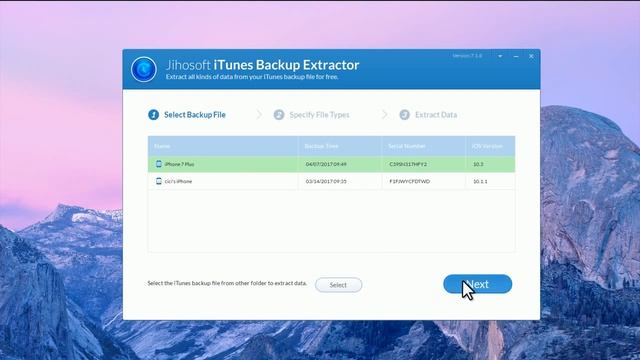Screen dimensions: 640x360
Task: Click the Version 7.1.8 label
Action: (467, 56)
